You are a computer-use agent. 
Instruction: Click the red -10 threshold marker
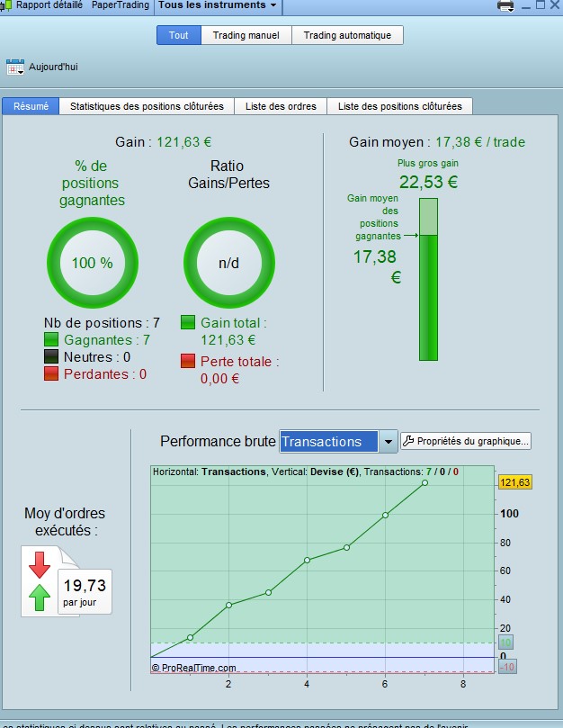click(507, 667)
